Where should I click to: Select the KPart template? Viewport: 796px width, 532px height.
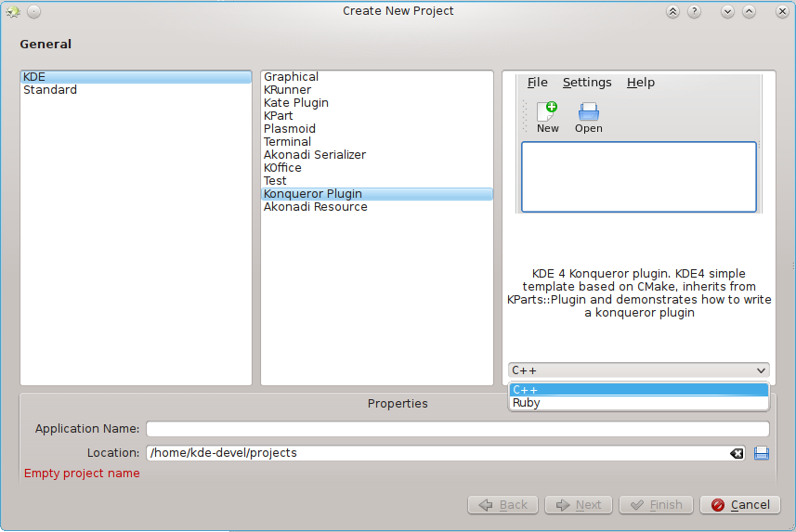[377, 116]
